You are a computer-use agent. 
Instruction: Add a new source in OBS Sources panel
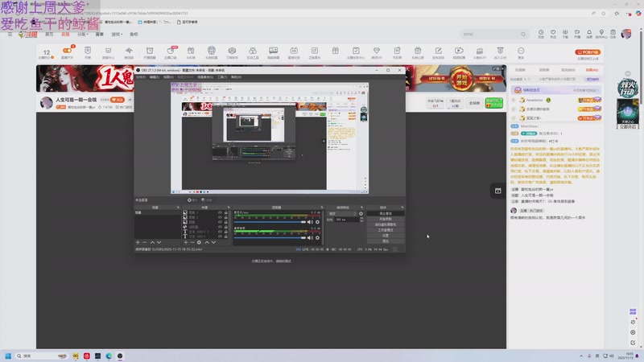click(186, 243)
